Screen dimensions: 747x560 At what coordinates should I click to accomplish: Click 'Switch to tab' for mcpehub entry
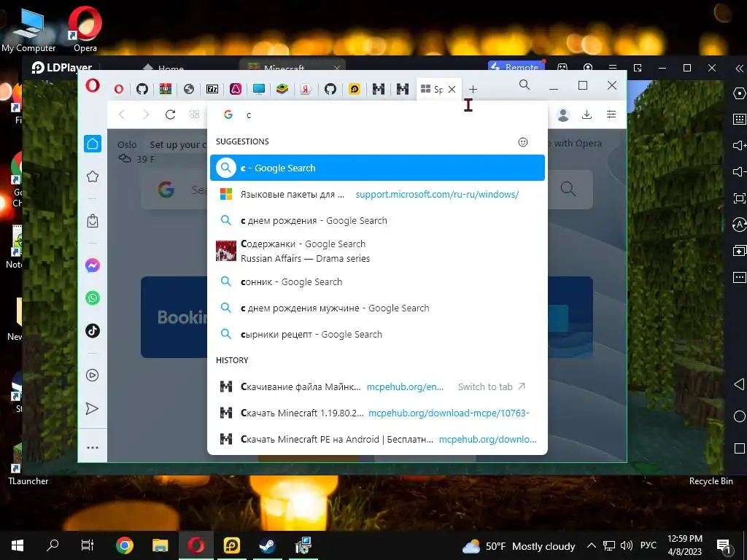click(491, 386)
